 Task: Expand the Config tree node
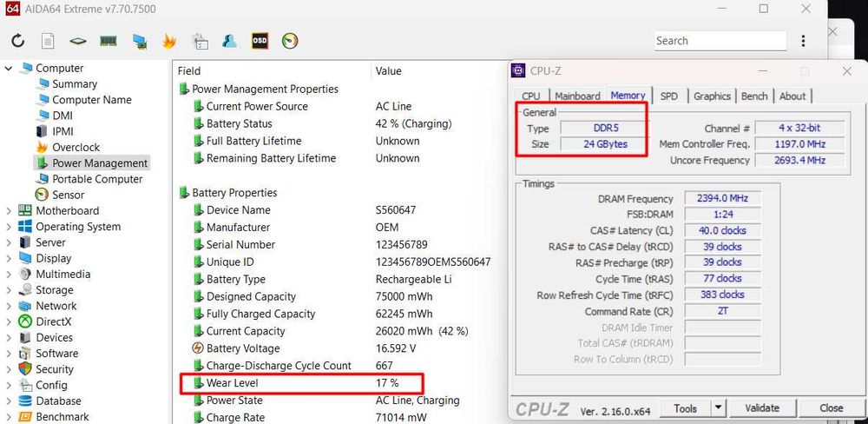[9, 385]
